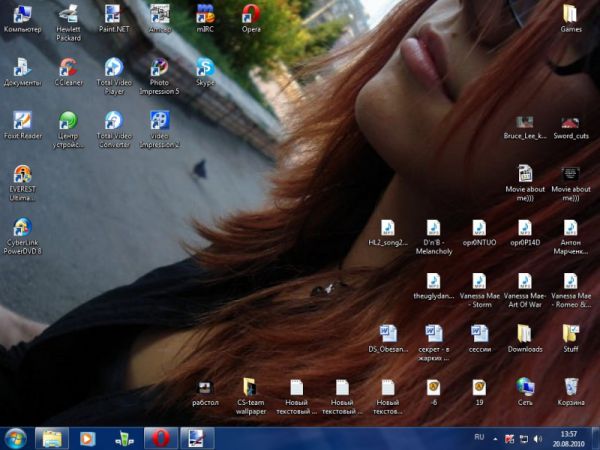Open the Total Video Converter shortcut
Screen dimensions: 600x450
(x=113, y=121)
